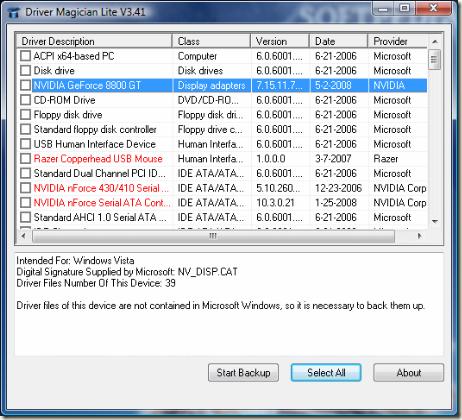462x420 pixels.
Task: Click the Driver Files Number line
Action: pos(96,283)
